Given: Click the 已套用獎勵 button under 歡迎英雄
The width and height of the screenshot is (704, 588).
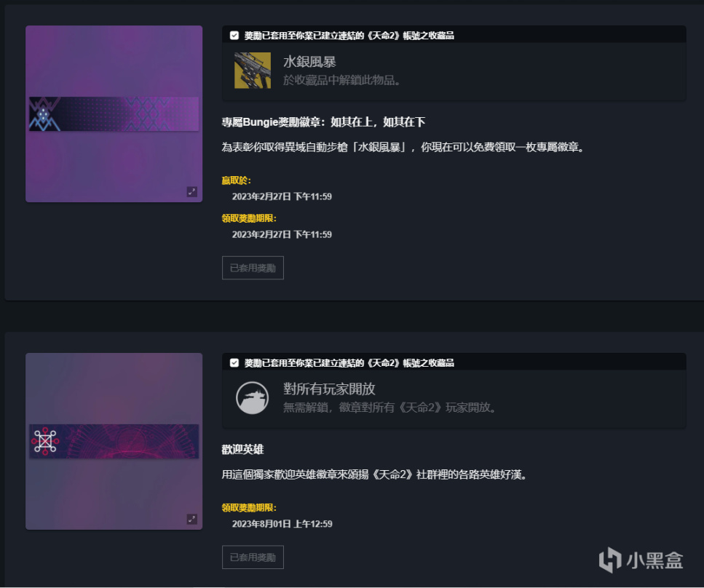Looking at the screenshot, I should coord(253,557).
